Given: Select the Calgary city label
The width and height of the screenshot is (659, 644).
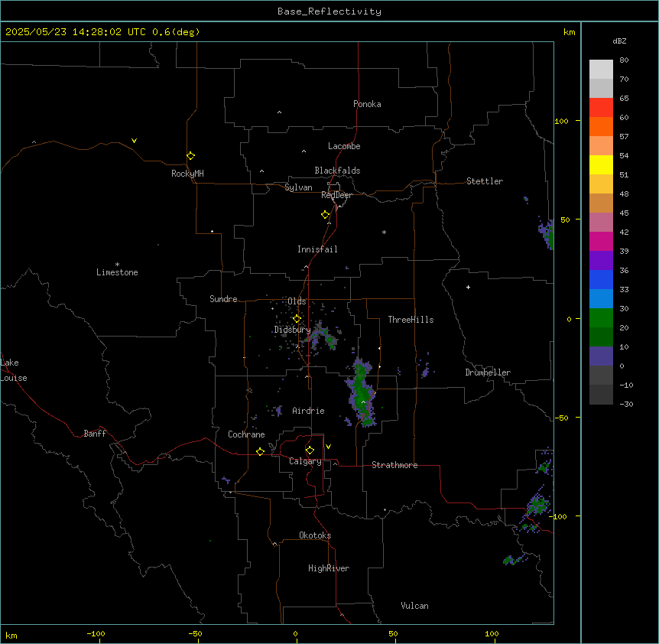Looking at the screenshot, I should pos(305,461).
